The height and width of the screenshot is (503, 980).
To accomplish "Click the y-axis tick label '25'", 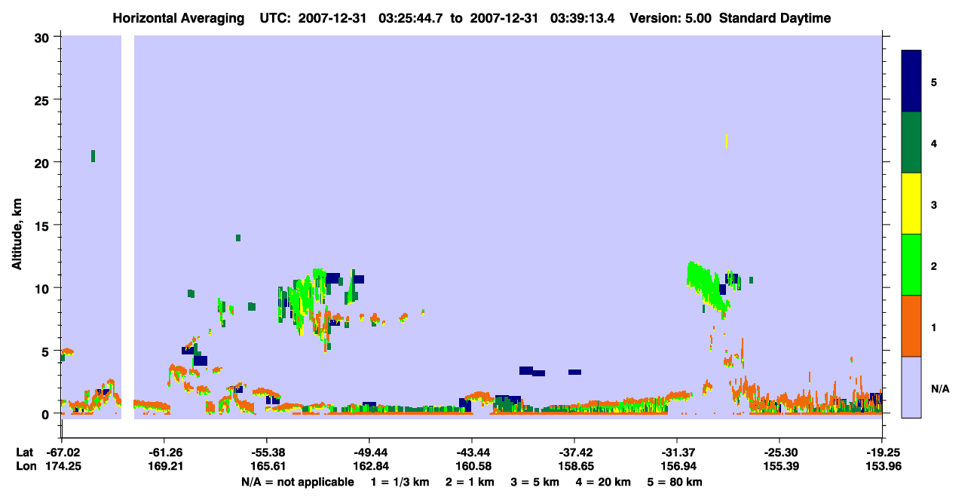I will point(44,100).
